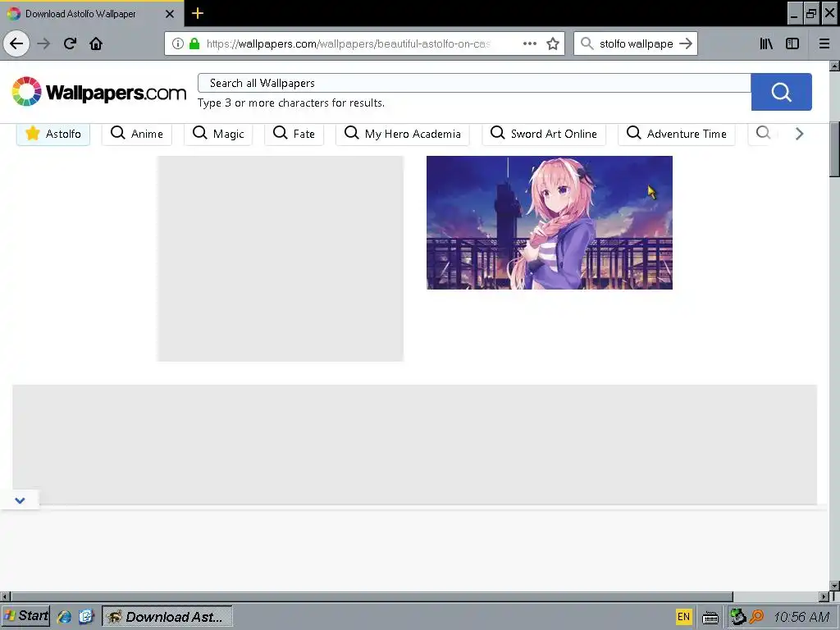Click the vertical scrollbar up arrow

point(834,66)
